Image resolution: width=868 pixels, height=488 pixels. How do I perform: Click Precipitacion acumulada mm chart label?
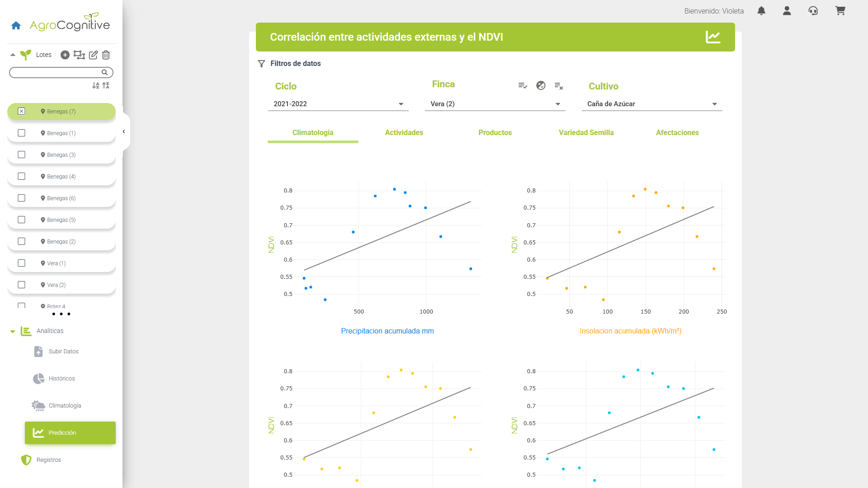coord(387,331)
